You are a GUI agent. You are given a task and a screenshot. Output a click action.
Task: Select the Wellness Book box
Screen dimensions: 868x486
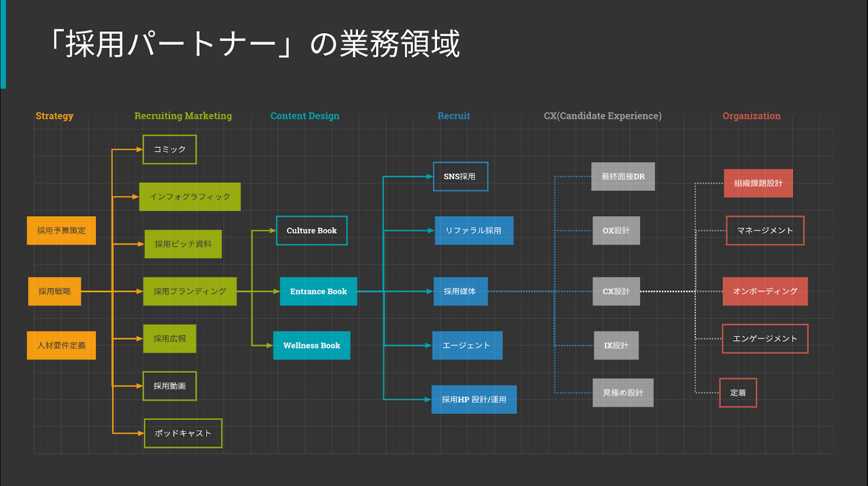pos(312,346)
